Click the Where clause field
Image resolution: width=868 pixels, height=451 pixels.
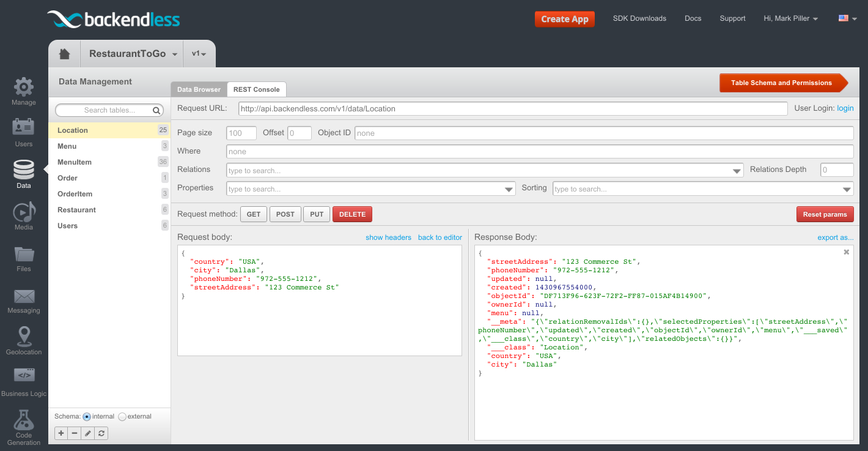click(x=540, y=151)
